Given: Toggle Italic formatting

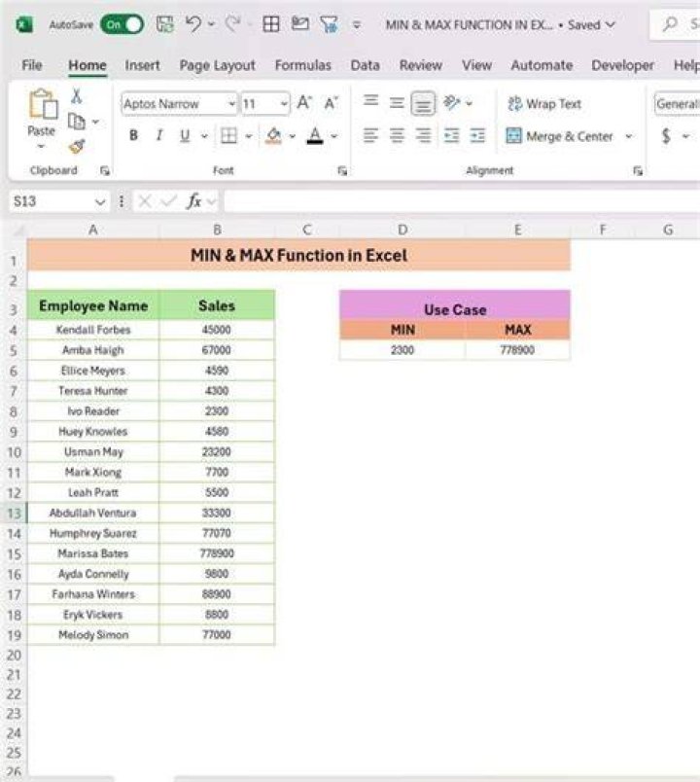Looking at the screenshot, I should 159,135.
